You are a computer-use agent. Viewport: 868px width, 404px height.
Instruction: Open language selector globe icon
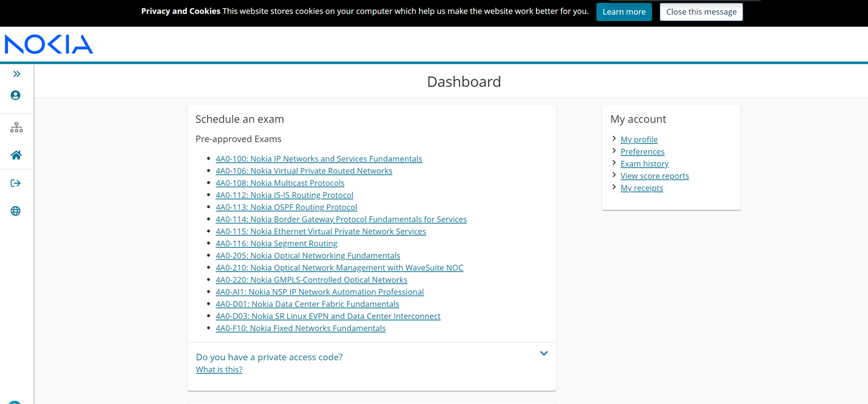pos(16,211)
